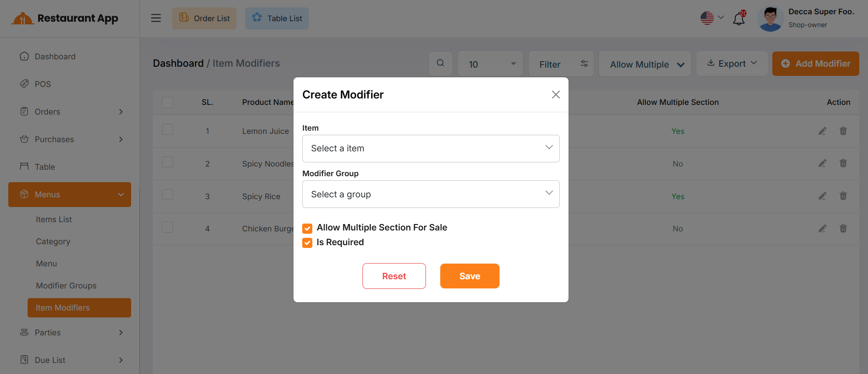Open the Select a item dropdown
Image resolution: width=868 pixels, height=374 pixels.
point(431,149)
